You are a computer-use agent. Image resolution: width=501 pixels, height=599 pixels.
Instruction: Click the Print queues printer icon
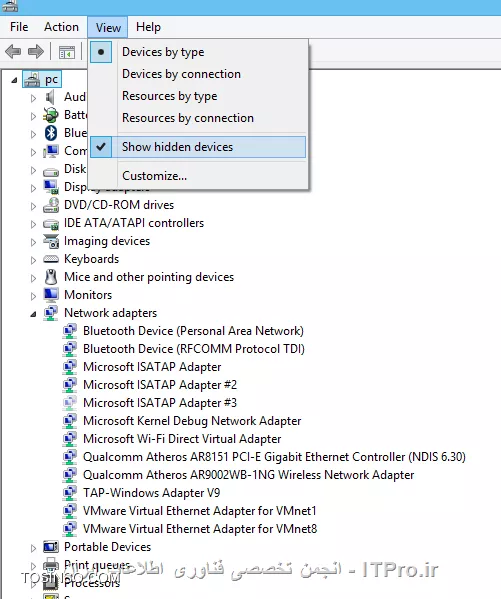coord(50,565)
